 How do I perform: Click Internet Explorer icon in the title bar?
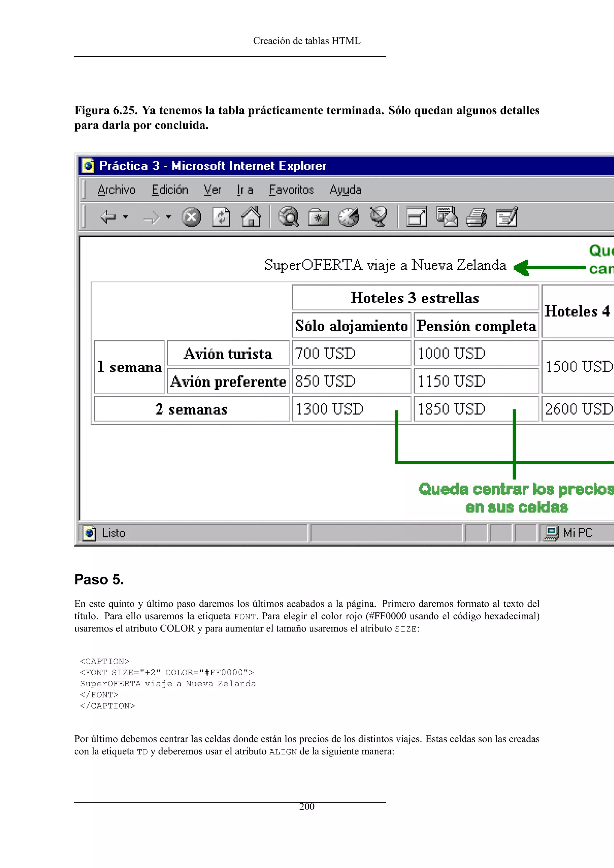(88, 165)
